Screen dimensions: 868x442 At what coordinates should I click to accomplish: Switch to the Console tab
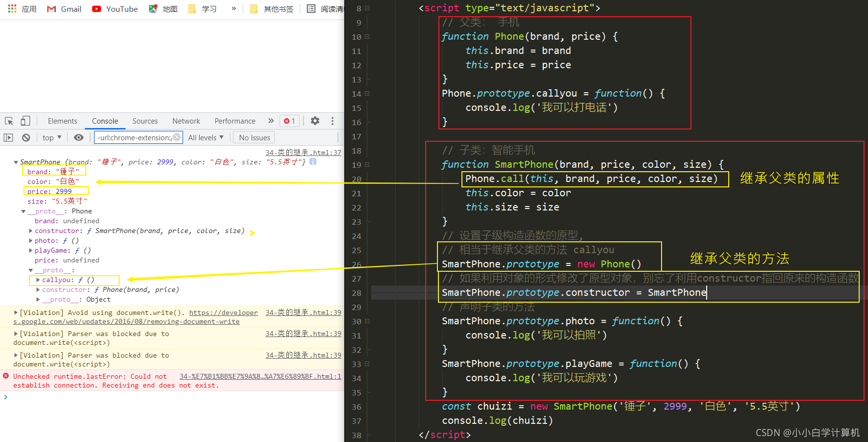click(x=105, y=121)
